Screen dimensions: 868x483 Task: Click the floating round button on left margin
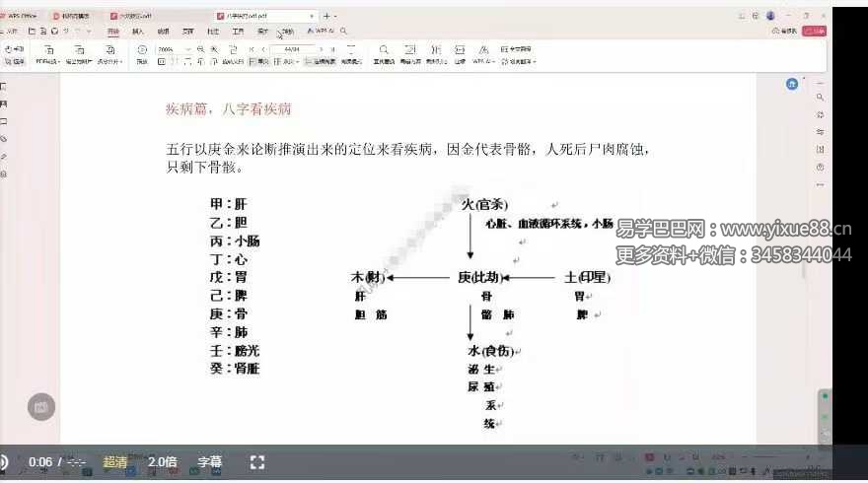point(40,406)
